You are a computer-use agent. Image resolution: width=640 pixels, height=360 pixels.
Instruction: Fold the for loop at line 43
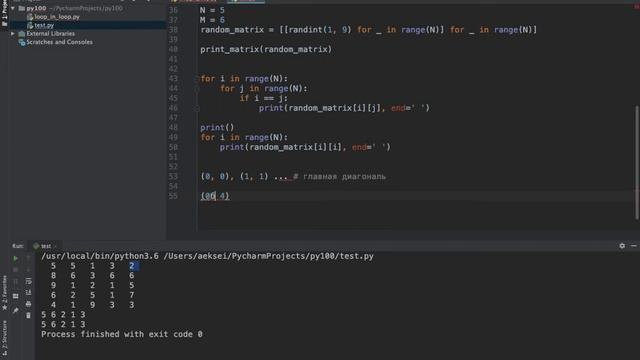(x=196, y=79)
